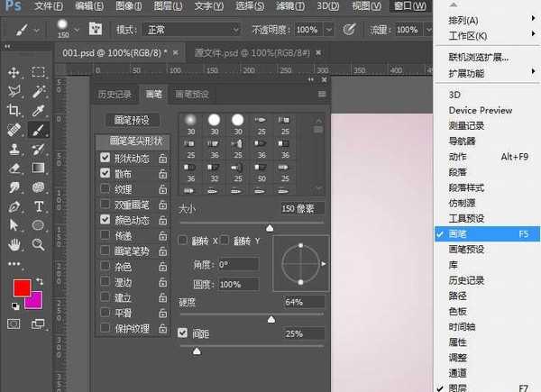Select the Eyedropper tool
The width and height of the screenshot is (541, 392).
point(38,111)
